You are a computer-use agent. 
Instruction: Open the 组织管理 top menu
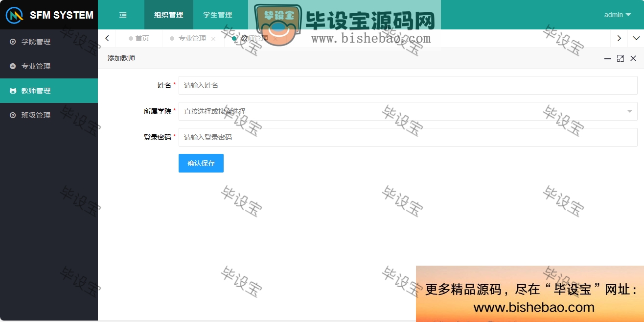pyautogui.click(x=169, y=15)
